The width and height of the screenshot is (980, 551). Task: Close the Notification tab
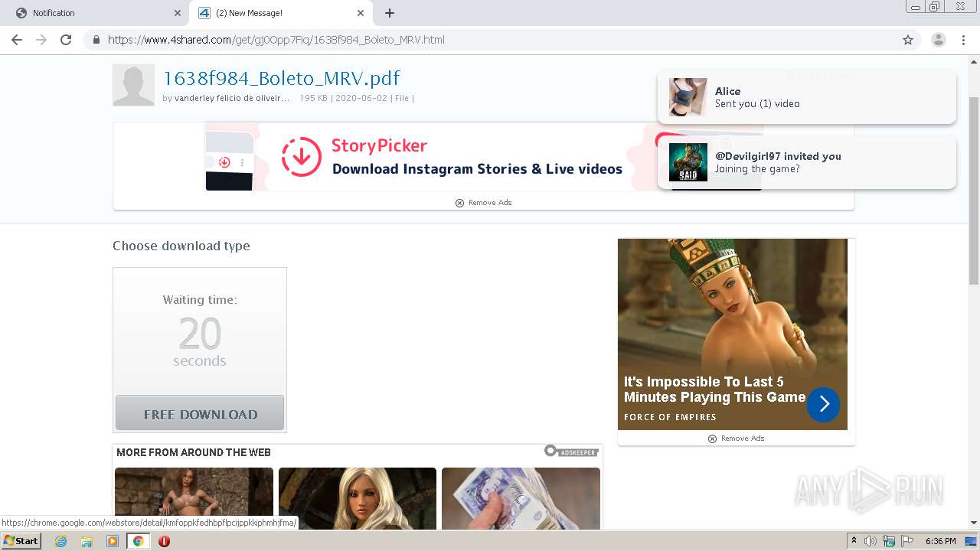click(x=178, y=13)
